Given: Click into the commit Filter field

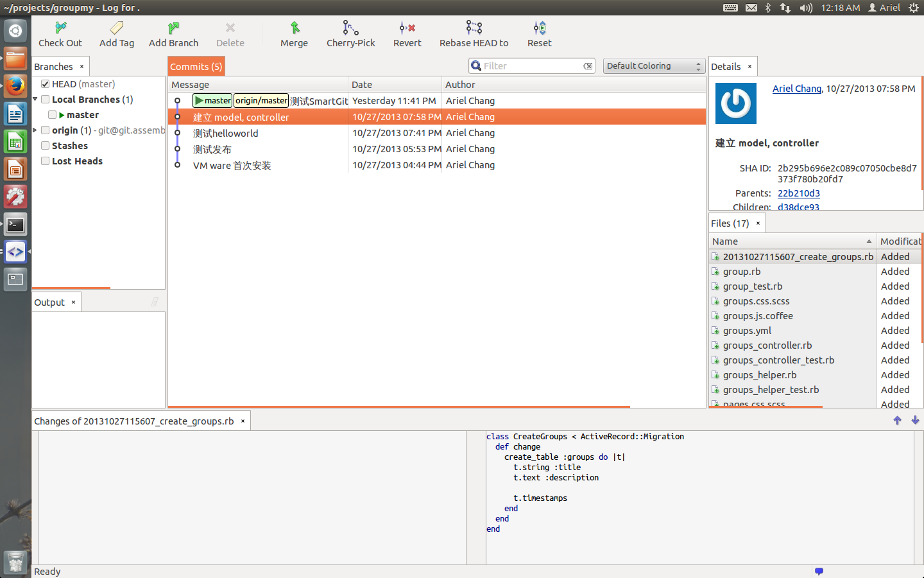Looking at the screenshot, I should click(x=531, y=66).
